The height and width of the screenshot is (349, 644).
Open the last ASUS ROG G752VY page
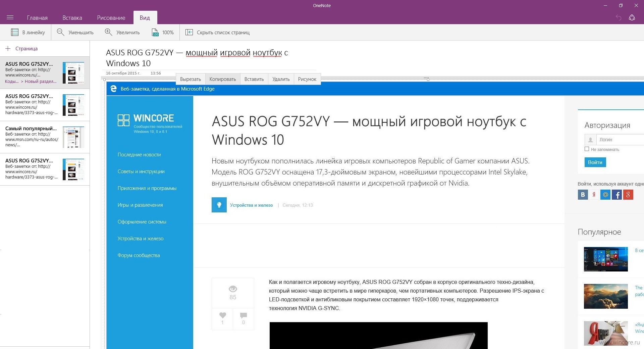tap(45, 169)
